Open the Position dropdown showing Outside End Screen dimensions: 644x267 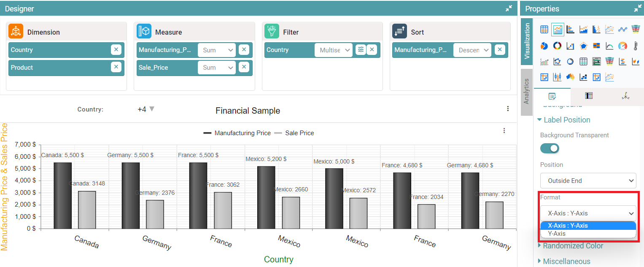point(588,181)
